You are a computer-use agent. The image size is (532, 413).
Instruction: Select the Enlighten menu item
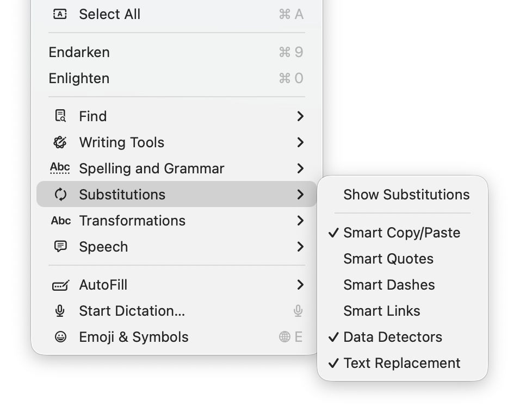(79, 78)
